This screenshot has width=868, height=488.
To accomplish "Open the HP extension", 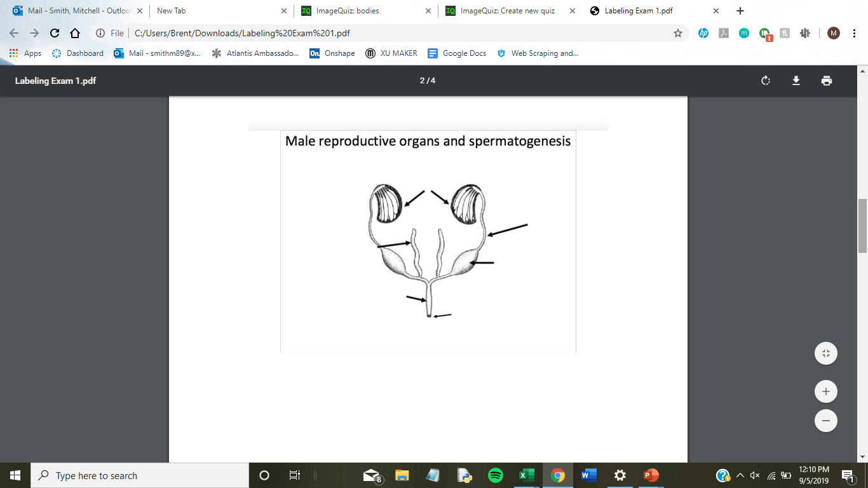I will pos(703,33).
